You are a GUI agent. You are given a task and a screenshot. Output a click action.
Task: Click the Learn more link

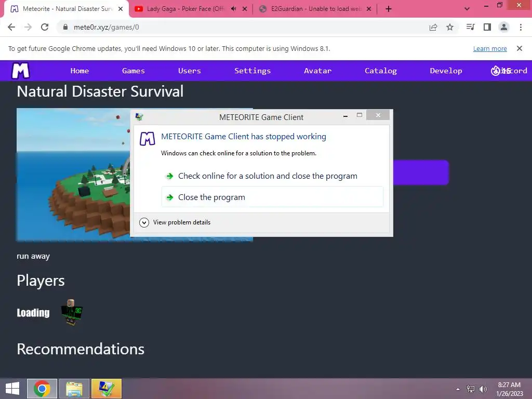(490, 48)
